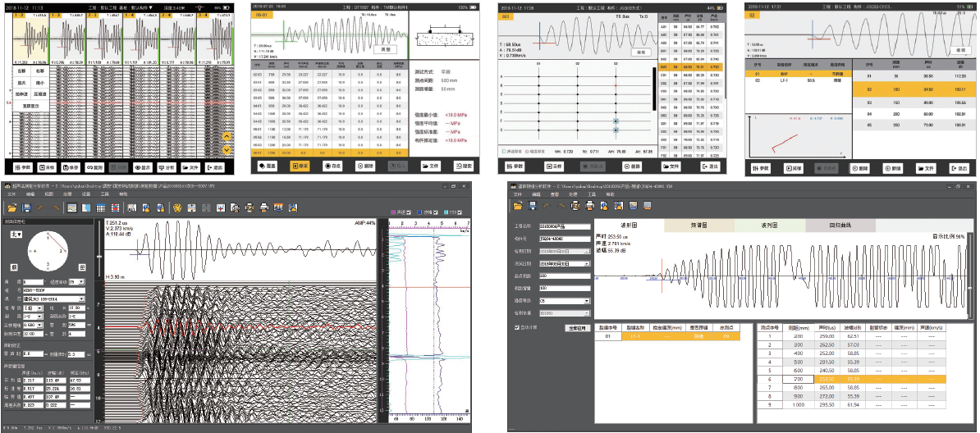Undo arrow icon in left desktop software toolbar
The height and width of the screenshot is (433, 980).
pyautogui.click(x=41, y=207)
